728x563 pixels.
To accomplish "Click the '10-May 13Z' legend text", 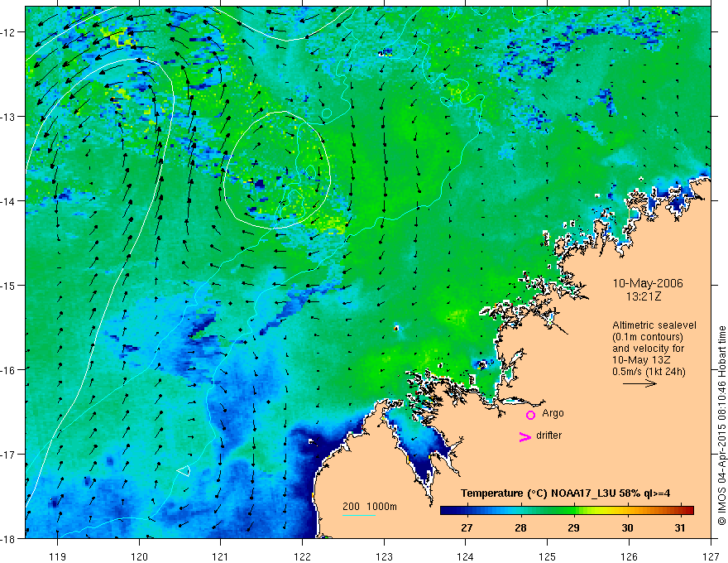I will click(x=641, y=360).
